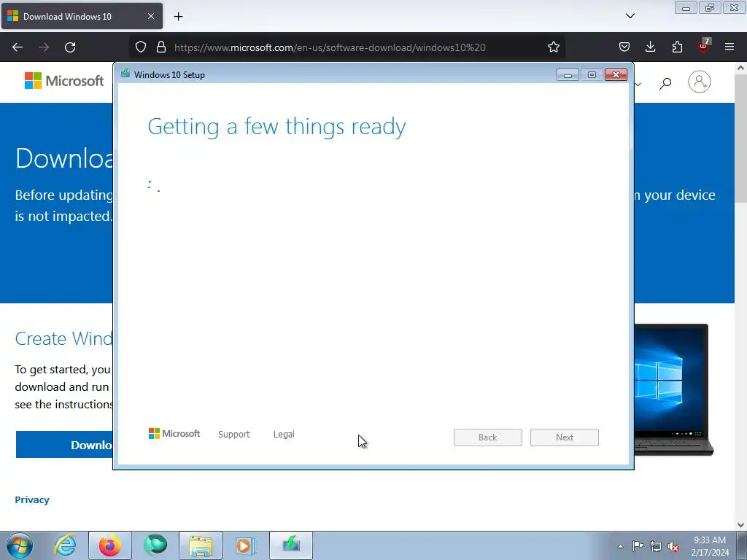Click the scrollbar up arrow
Viewport: 747px width, 560px height.
tap(740, 68)
